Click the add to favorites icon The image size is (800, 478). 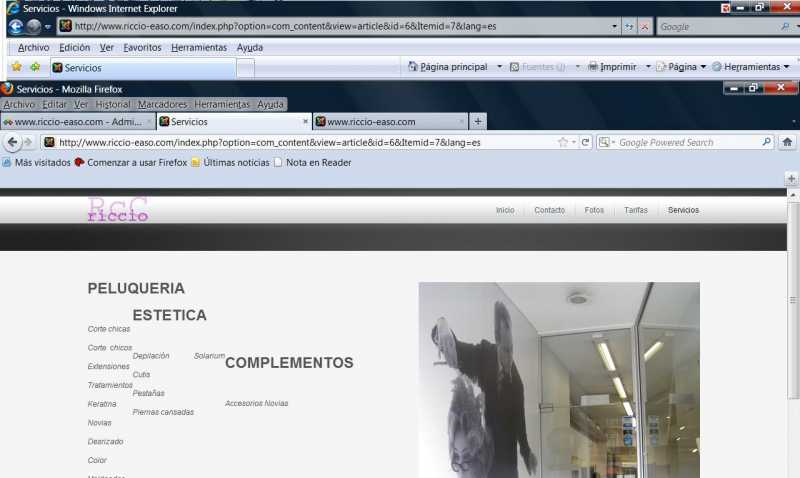[x=35, y=67]
